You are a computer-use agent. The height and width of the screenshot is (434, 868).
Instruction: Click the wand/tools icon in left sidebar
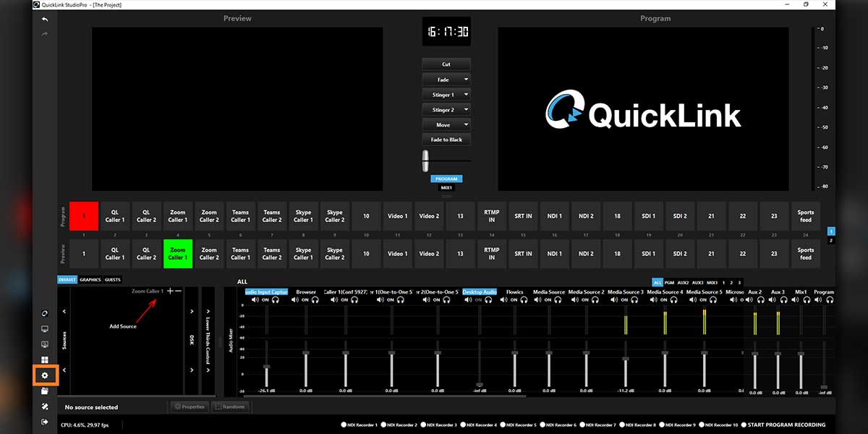(45, 407)
